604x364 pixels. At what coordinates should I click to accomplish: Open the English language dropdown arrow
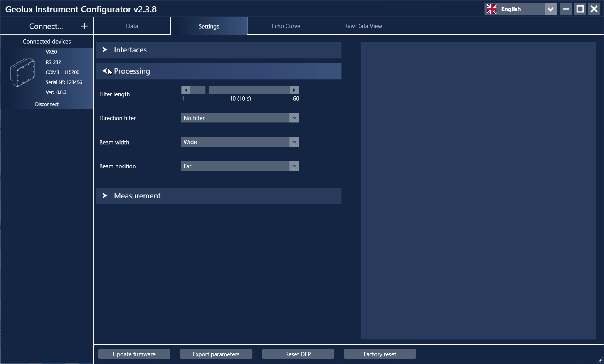[x=550, y=9]
